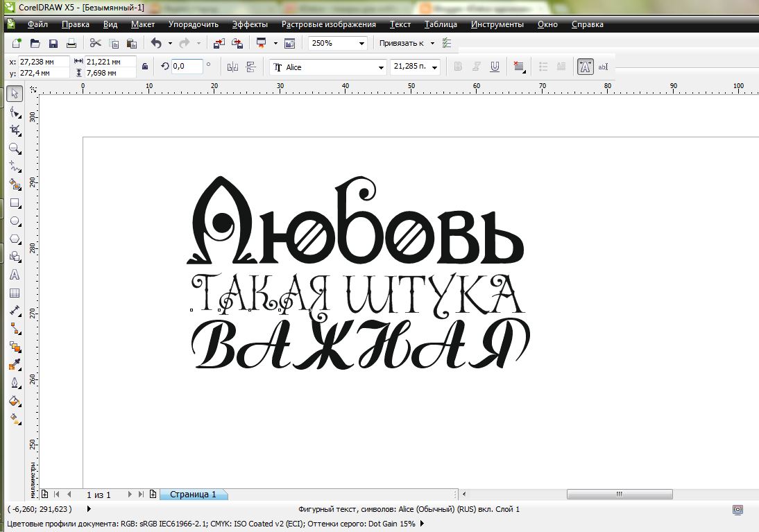
Task: Choose the Polygon tool
Action: tap(15, 237)
